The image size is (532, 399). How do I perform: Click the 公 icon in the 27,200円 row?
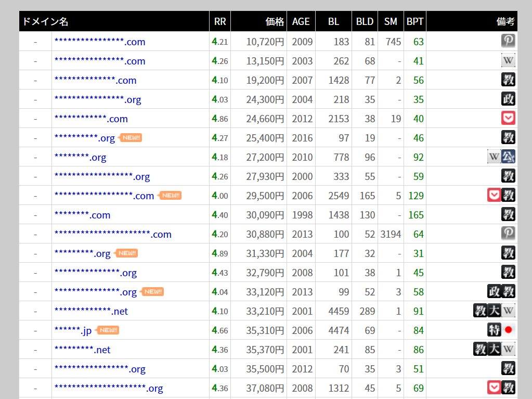point(509,157)
